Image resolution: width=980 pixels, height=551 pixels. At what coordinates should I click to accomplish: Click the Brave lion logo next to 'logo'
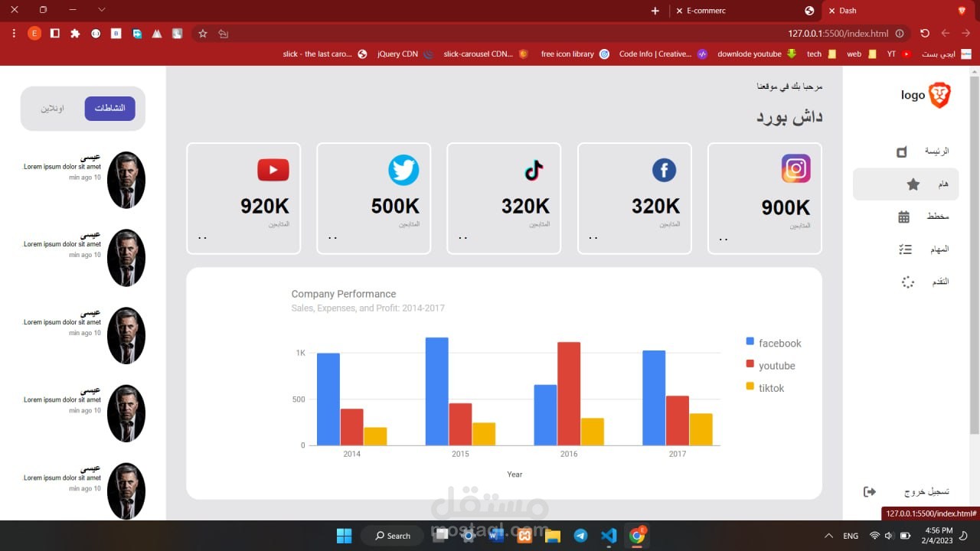939,95
